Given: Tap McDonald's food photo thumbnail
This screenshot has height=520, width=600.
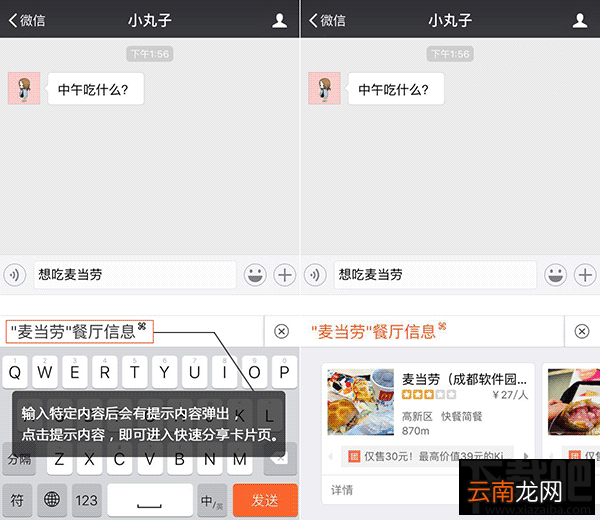Looking at the screenshot, I should pyautogui.click(x=360, y=402).
